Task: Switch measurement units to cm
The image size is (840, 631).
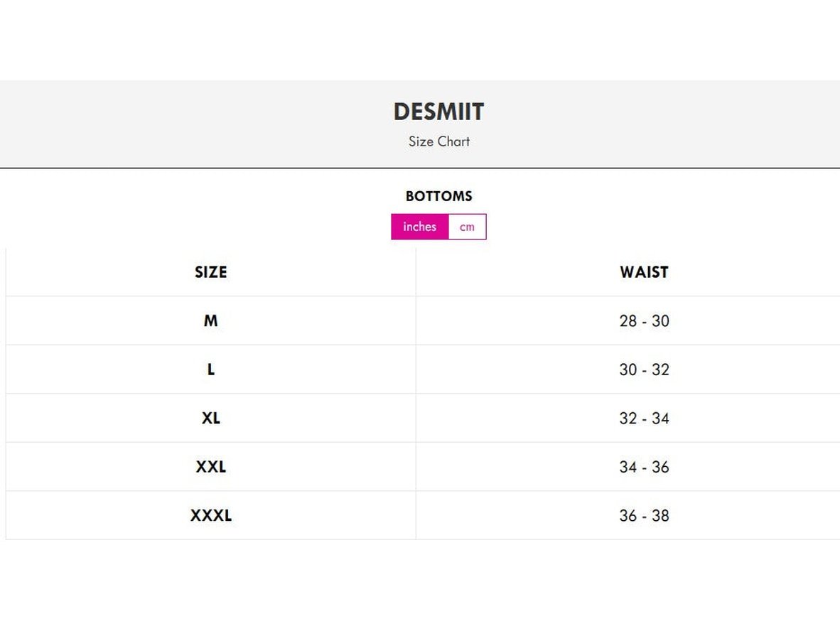Action: pyautogui.click(x=467, y=227)
